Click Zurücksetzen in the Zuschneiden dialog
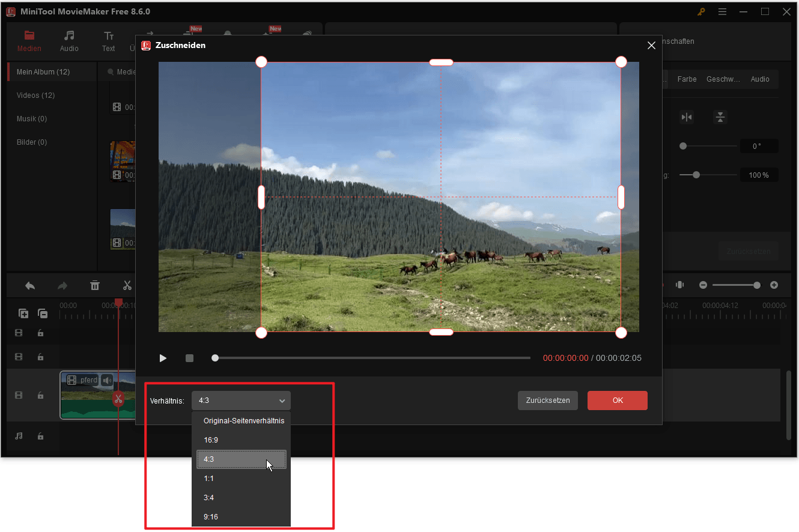Image resolution: width=799 pixels, height=532 pixels. 548,401
